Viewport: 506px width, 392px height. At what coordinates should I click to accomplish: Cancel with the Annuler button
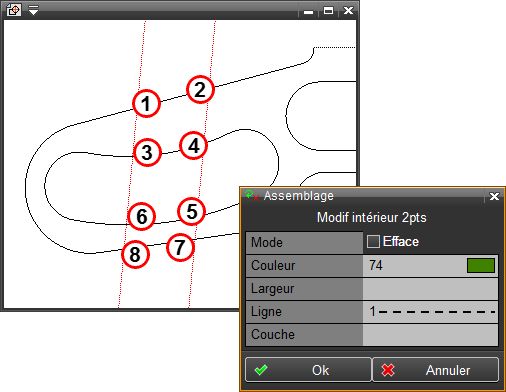[435, 370]
